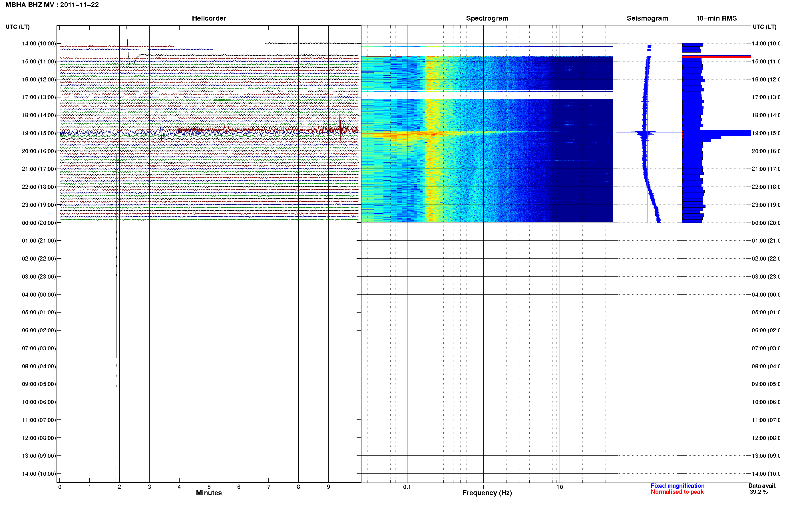Image resolution: width=812 pixels, height=508 pixels.
Task: Click the left axis label '06:00 (02:00)'
Action: pos(39,330)
